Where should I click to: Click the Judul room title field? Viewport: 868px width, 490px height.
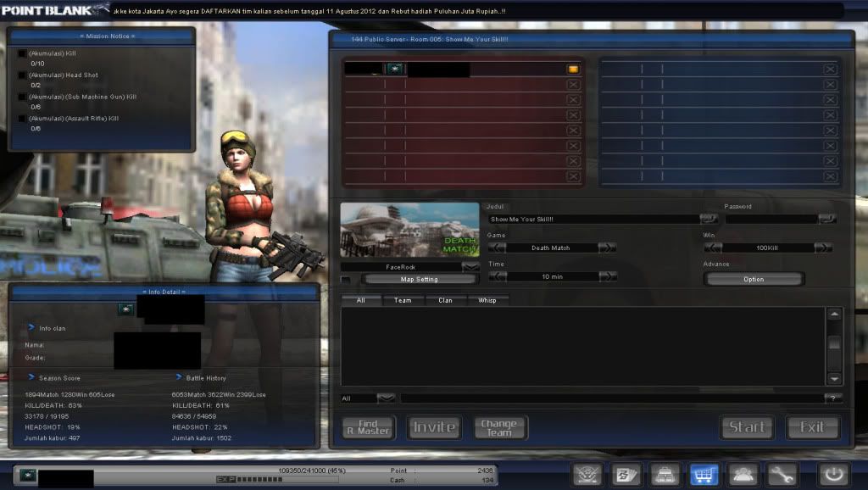[x=593, y=220]
